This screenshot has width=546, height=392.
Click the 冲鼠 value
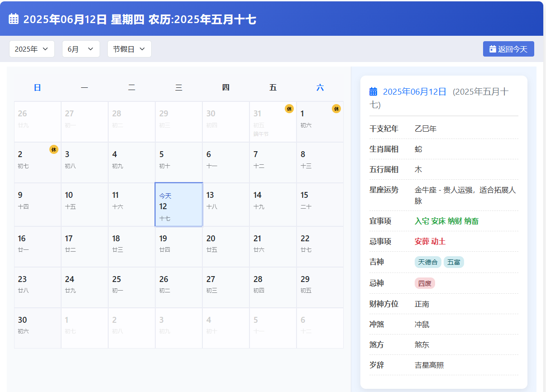coord(422,325)
